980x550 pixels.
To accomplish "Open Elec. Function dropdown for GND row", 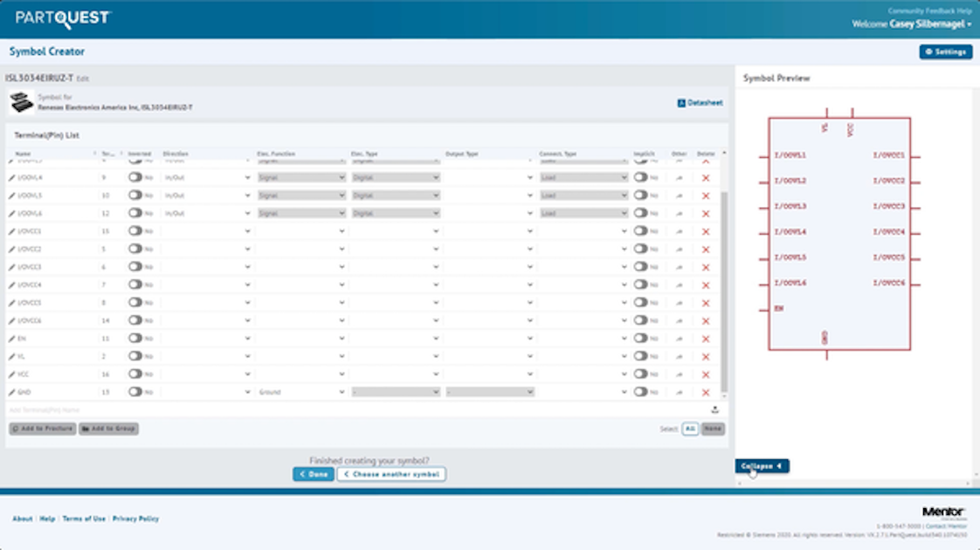I will (300, 392).
